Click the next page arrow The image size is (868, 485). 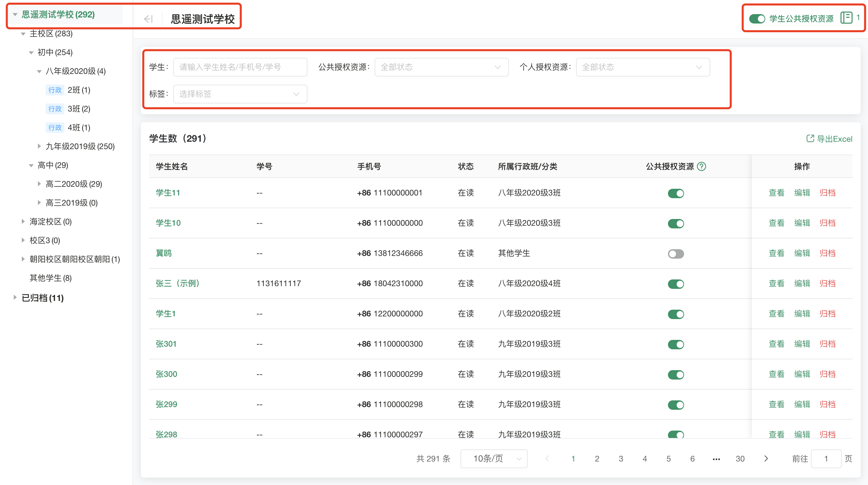[x=766, y=458]
